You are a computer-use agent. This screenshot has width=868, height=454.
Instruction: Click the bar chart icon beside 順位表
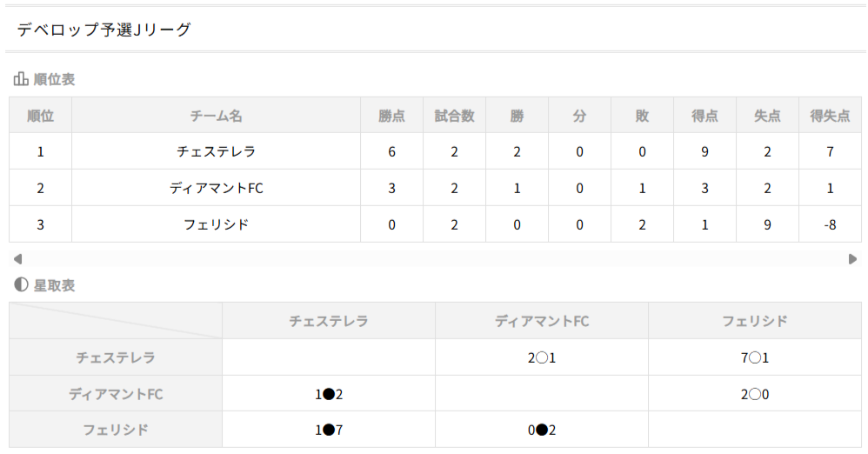[21, 79]
